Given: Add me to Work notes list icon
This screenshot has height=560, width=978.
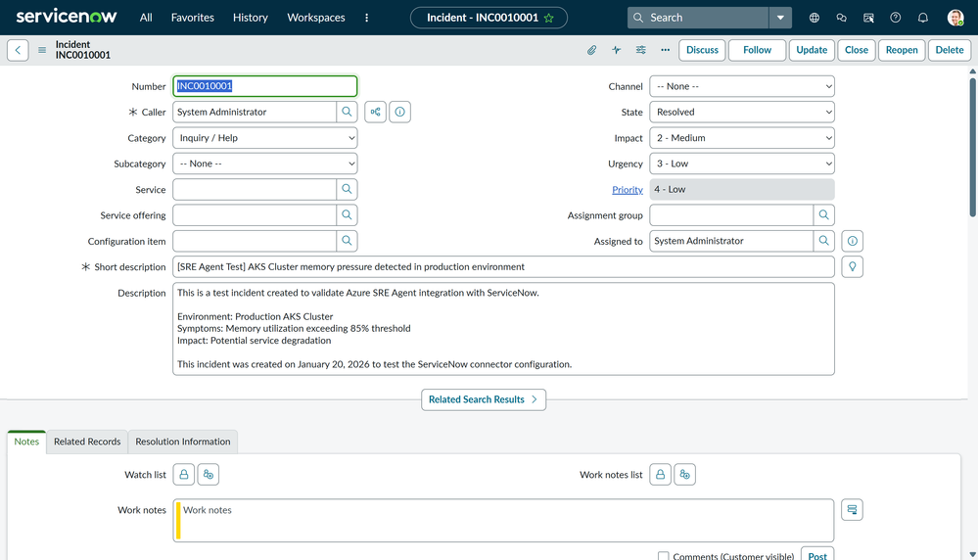Looking at the screenshot, I should coord(685,475).
